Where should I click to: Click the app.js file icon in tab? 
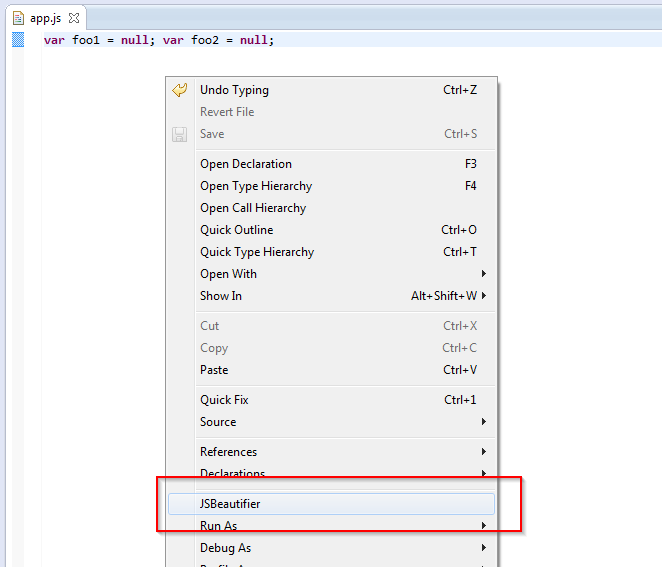click(18, 18)
